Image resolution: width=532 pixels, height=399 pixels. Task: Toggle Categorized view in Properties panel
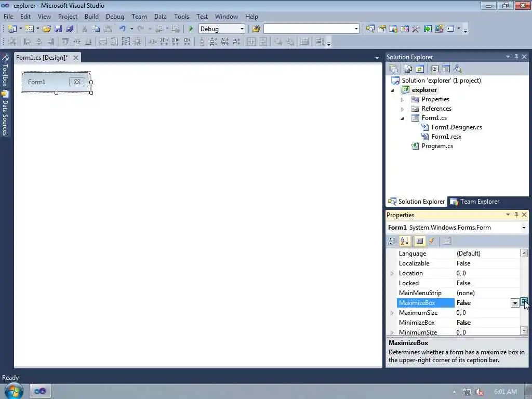click(392, 241)
